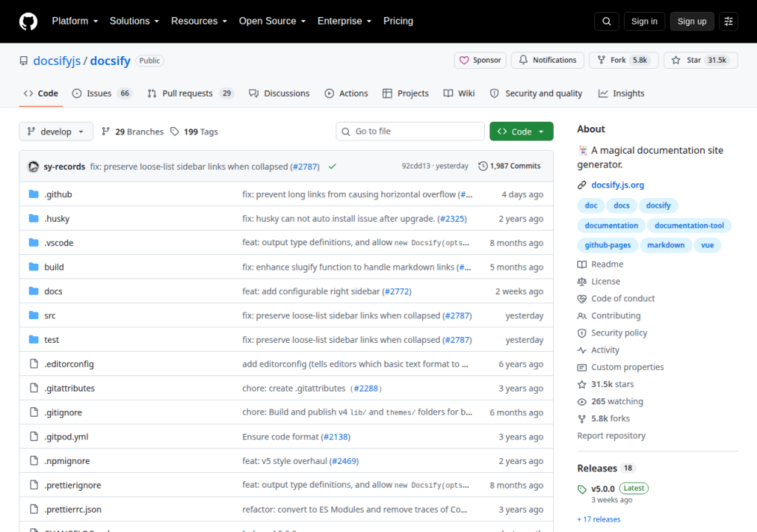Image resolution: width=757 pixels, height=532 pixels.
Task: Open the .editorconfig file
Action: point(69,364)
